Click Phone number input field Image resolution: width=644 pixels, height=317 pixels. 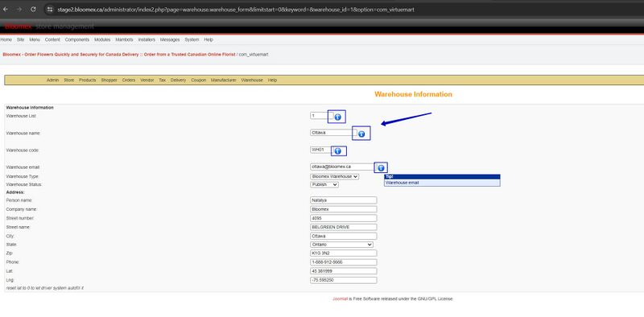click(344, 262)
